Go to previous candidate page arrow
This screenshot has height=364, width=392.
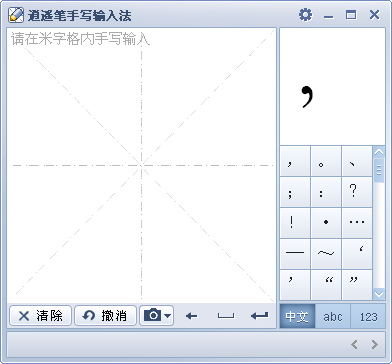tap(354, 344)
